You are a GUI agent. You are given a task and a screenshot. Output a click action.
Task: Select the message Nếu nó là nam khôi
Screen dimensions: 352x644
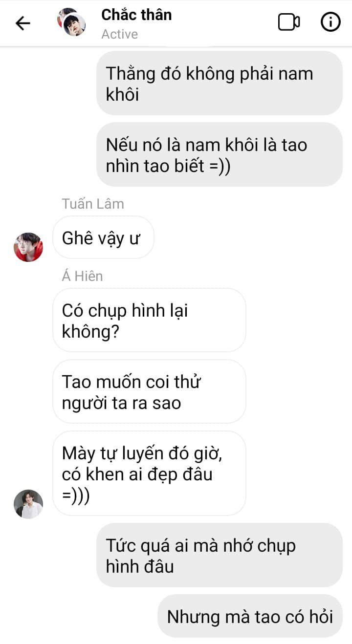pyautogui.click(x=219, y=154)
